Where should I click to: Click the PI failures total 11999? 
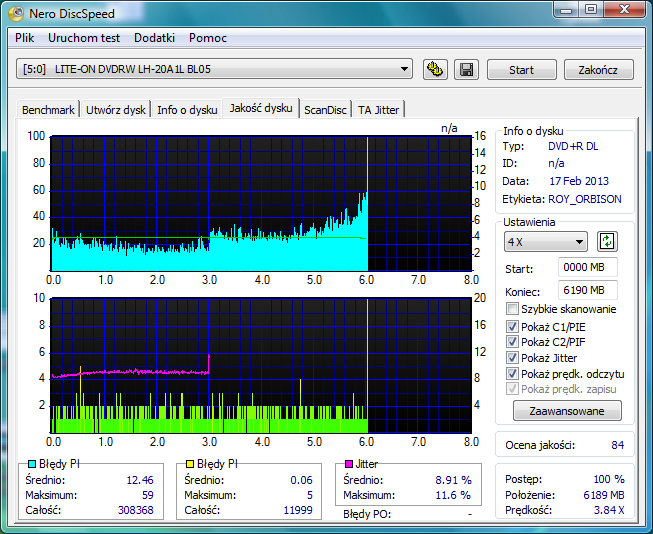(x=298, y=510)
